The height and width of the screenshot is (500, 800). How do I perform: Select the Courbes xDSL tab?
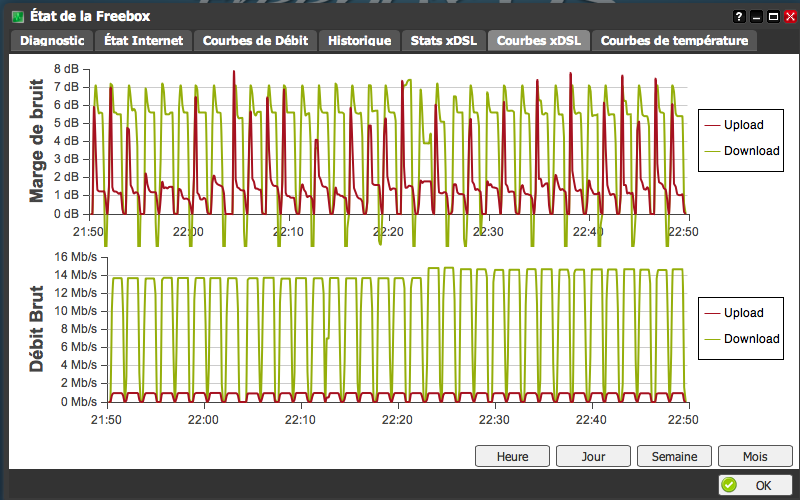coord(538,41)
